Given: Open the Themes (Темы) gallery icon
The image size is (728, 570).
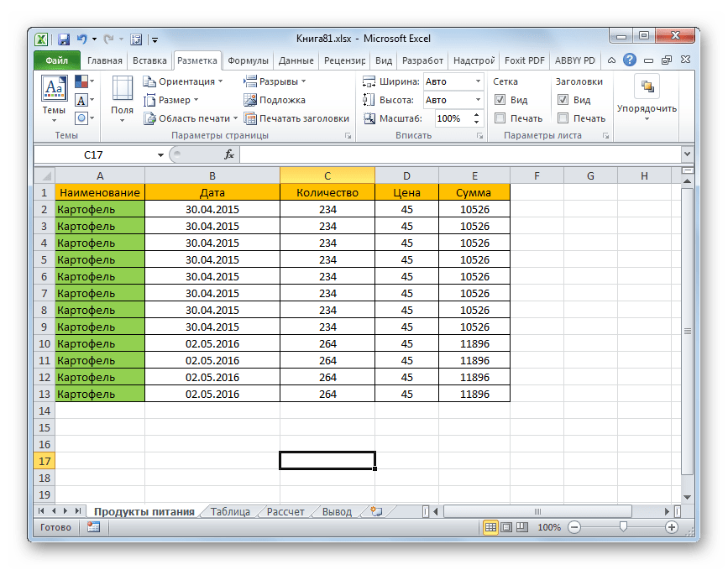Looking at the screenshot, I should 55,88.
